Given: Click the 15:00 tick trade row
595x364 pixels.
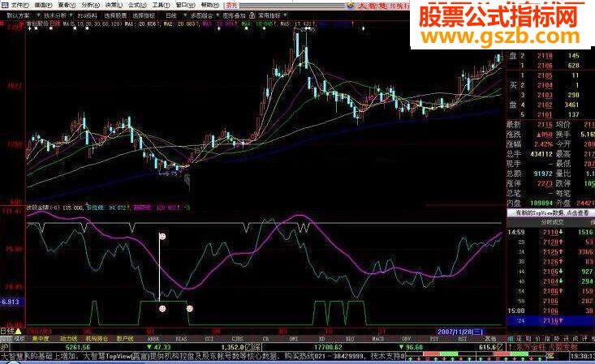Looking at the screenshot, I should click(x=551, y=311).
